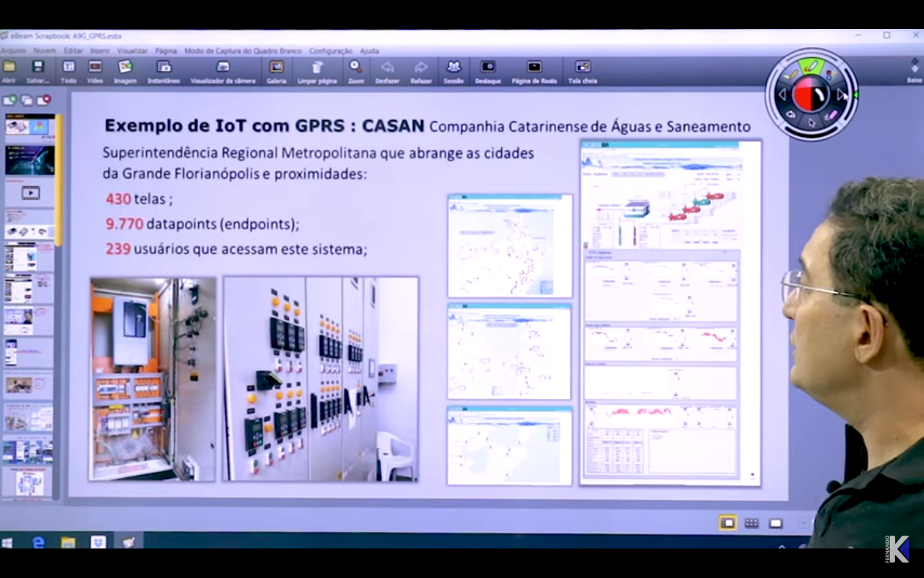Click the electrical cabinet photo on slide
The height and width of the screenshot is (578, 924).
click(153, 380)
